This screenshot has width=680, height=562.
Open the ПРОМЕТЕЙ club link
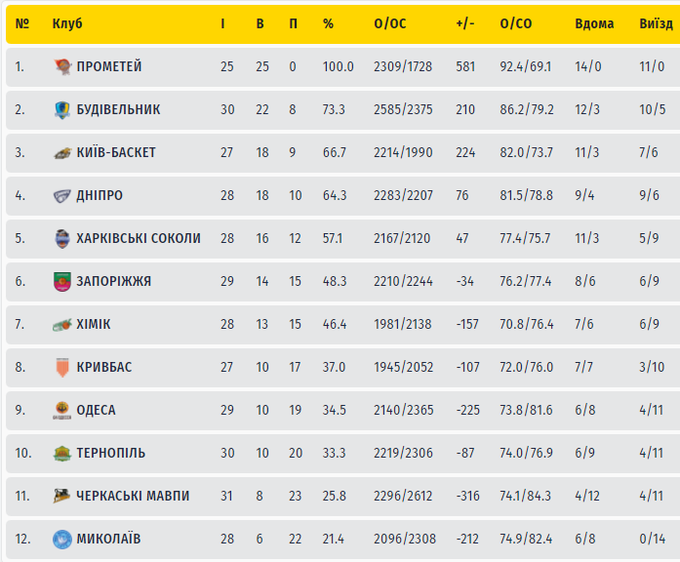[109, 67]
